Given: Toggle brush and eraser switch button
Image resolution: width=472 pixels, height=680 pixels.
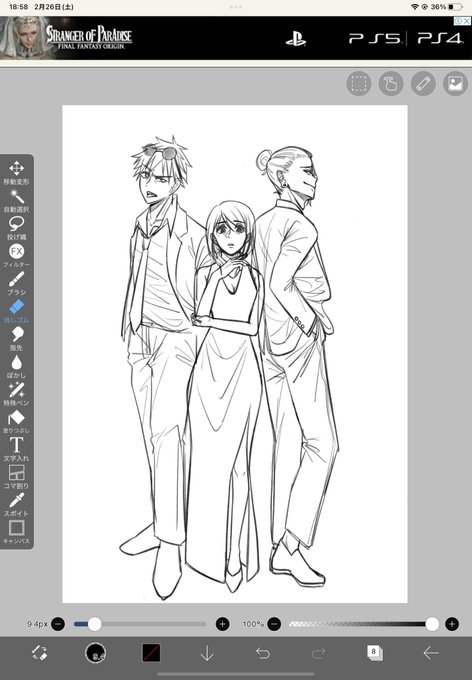Looking at the screenshot, I should 39,653.
